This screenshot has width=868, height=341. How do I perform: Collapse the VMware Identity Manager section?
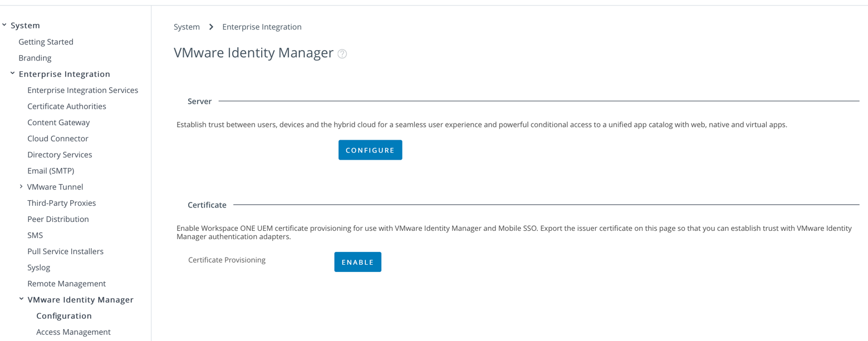pyautogui.click(x=22, y=299)
